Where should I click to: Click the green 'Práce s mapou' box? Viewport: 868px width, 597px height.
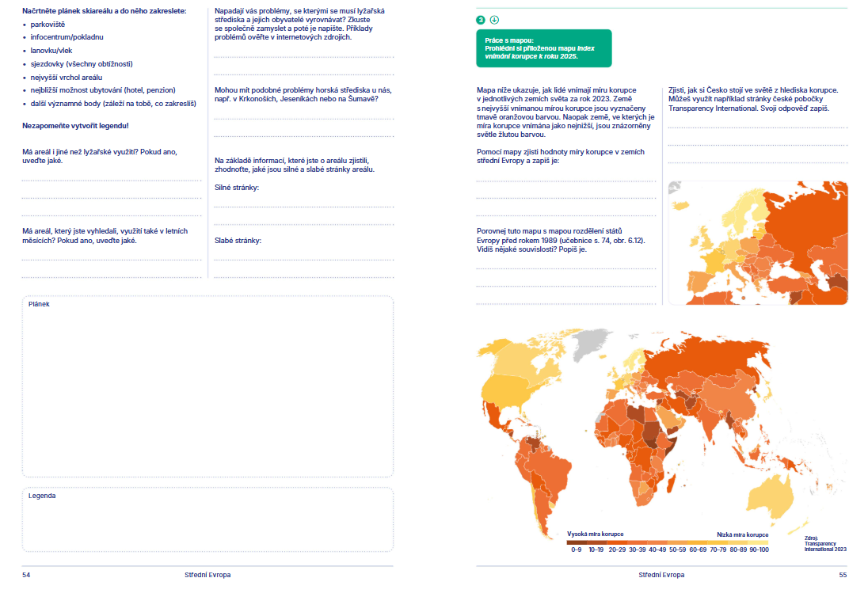point(543,48)
